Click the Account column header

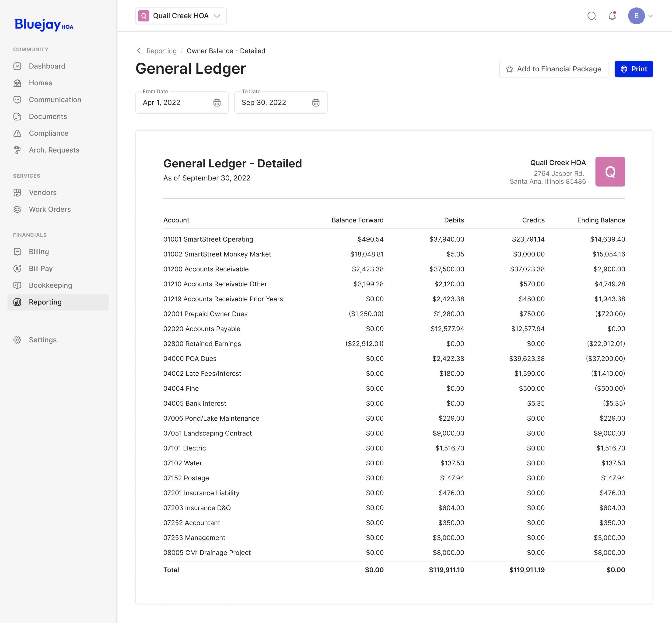(x=176, y=220)
